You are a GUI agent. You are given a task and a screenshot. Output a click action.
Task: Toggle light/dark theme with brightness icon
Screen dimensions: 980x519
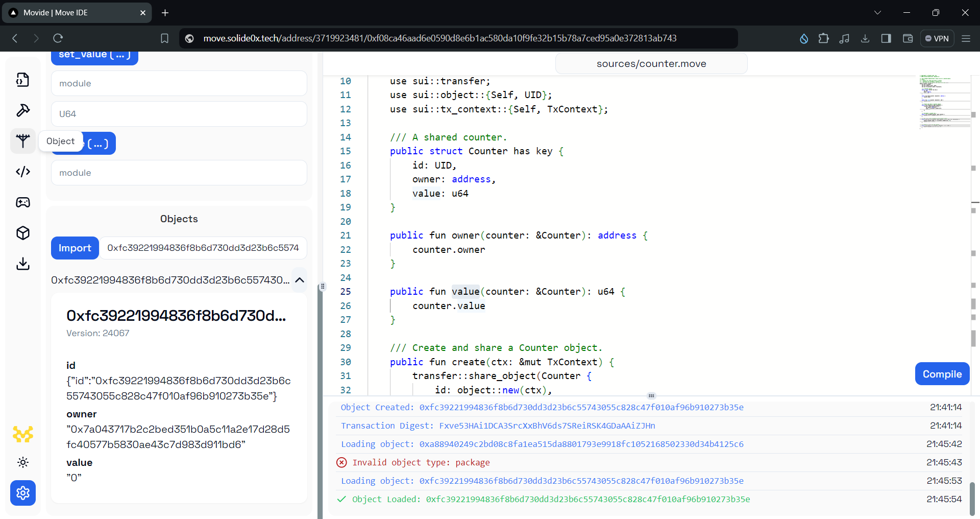(x=22, y=462)
